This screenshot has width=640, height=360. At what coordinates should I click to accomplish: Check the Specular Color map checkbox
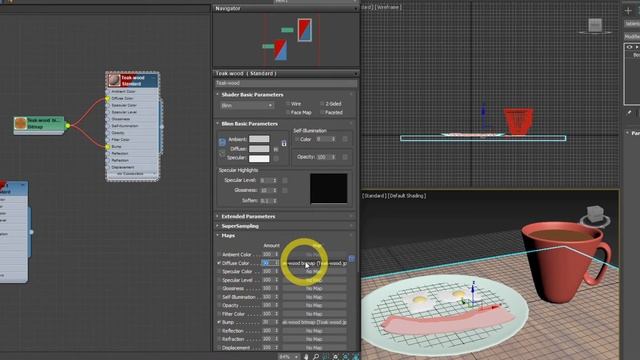point(219,271)
